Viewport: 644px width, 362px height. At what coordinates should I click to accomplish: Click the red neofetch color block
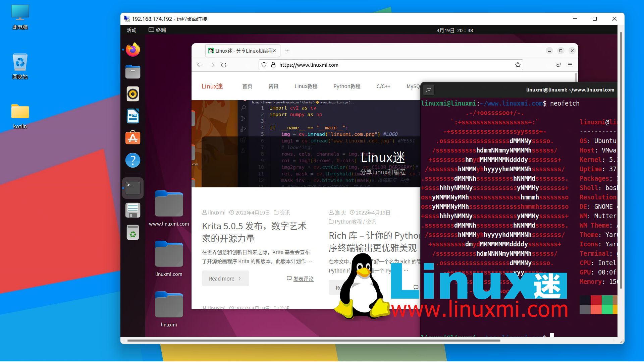click(x=596, y=300)
